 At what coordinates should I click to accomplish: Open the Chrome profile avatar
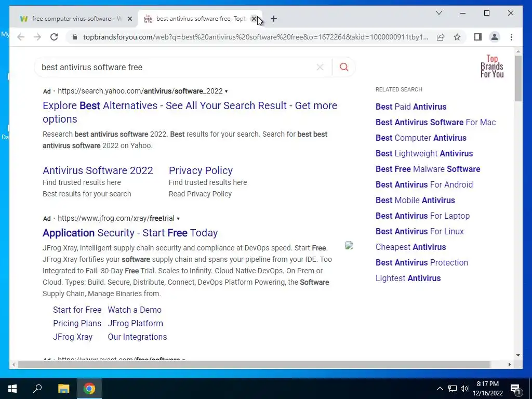[x=495, y=37]
